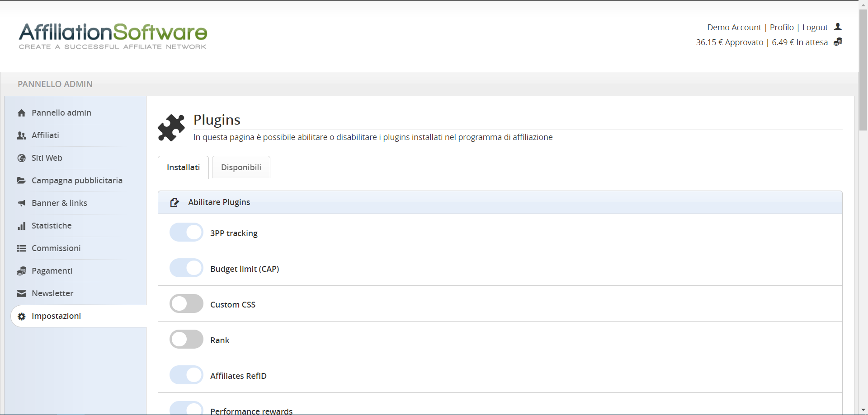Click the scrollbar down arrow
This screenshot has width=868, height=415.
pos(863,410)
